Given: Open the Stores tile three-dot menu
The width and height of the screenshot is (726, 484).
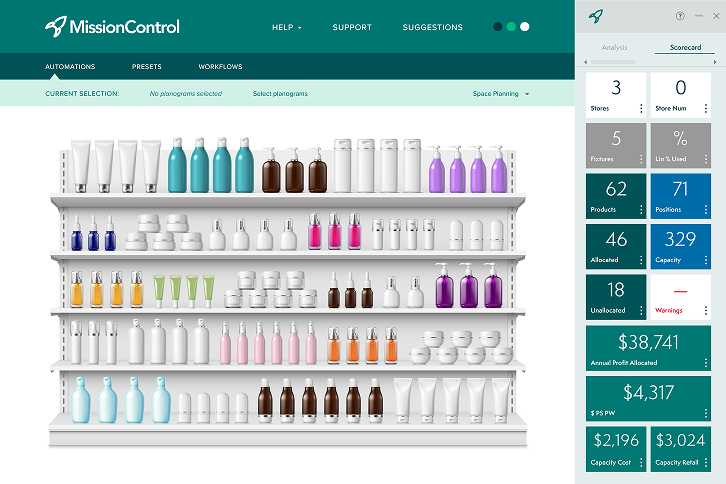Looking at the screenshot, I should (641, 108).
